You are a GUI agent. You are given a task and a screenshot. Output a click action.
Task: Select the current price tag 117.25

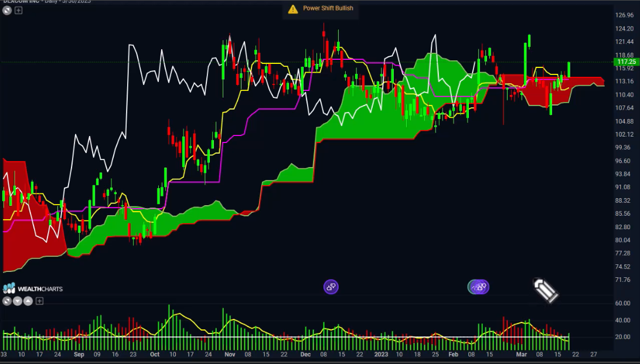coord(626,62)
